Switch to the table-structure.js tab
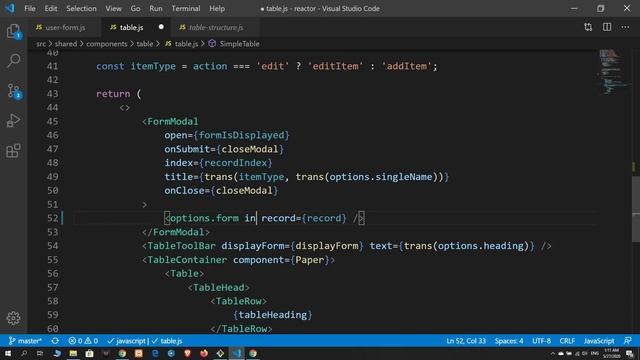Image resolution: width=640 pixels, height=360 pixels. [x=216, y=27]
